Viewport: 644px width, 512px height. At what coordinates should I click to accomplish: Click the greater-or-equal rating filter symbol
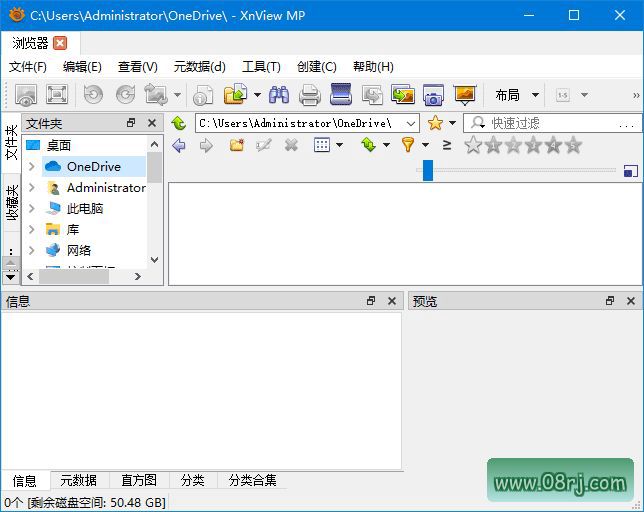point(447,145)
